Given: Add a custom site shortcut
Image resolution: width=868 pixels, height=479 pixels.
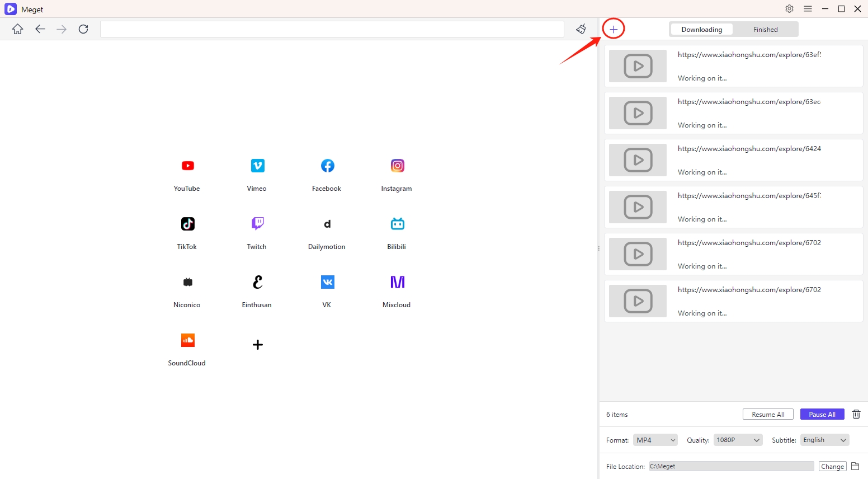Looking at the screenshot, I should tap(257, 345).
